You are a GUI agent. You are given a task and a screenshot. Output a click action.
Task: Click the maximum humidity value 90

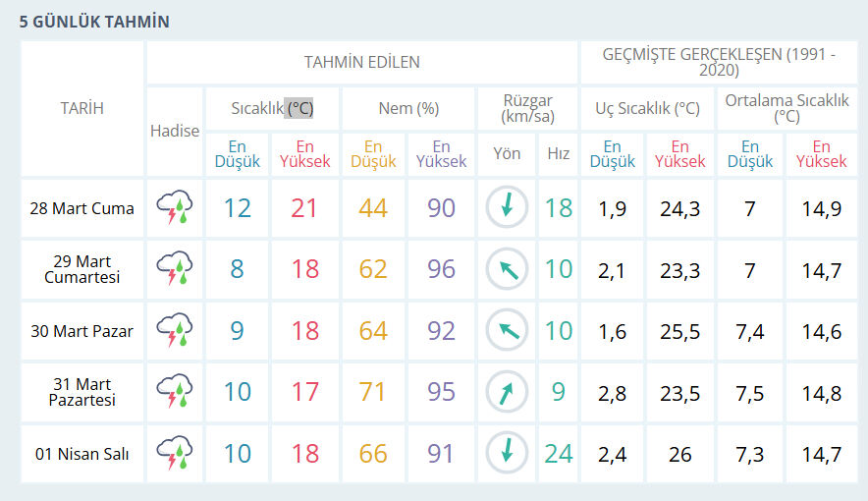click(x=441, y=208)
